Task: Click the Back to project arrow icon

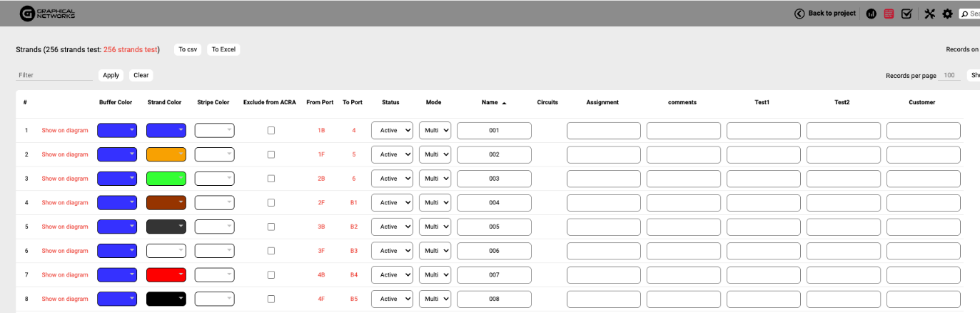Action: (799, 14)
